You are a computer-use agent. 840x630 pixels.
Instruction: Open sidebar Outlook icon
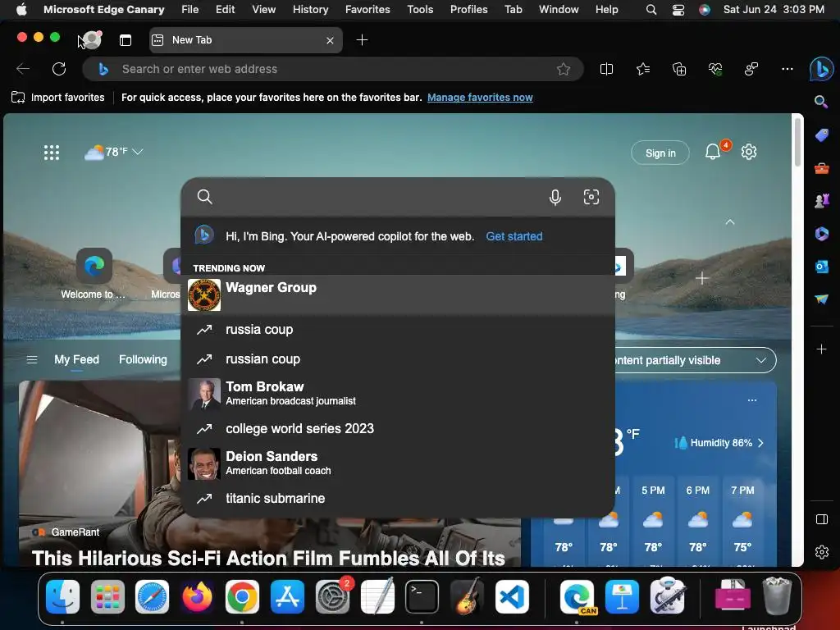point(821,267)
